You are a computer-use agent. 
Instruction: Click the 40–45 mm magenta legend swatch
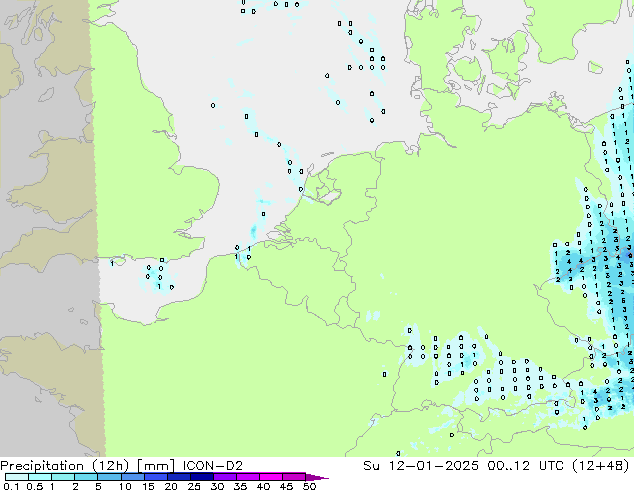pos(271,477)
